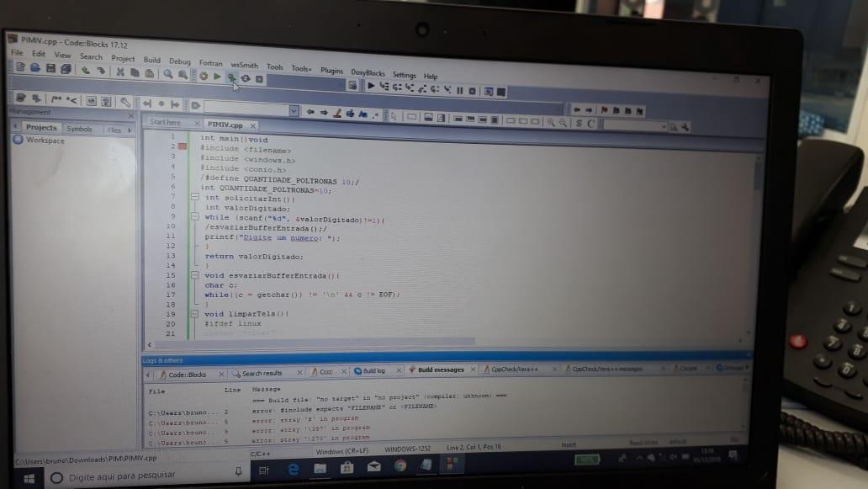The width and height of the screenshot is (868, 489).
Task: Select the '#include expects FILENAME' error row
Action: tap(343, 408)
